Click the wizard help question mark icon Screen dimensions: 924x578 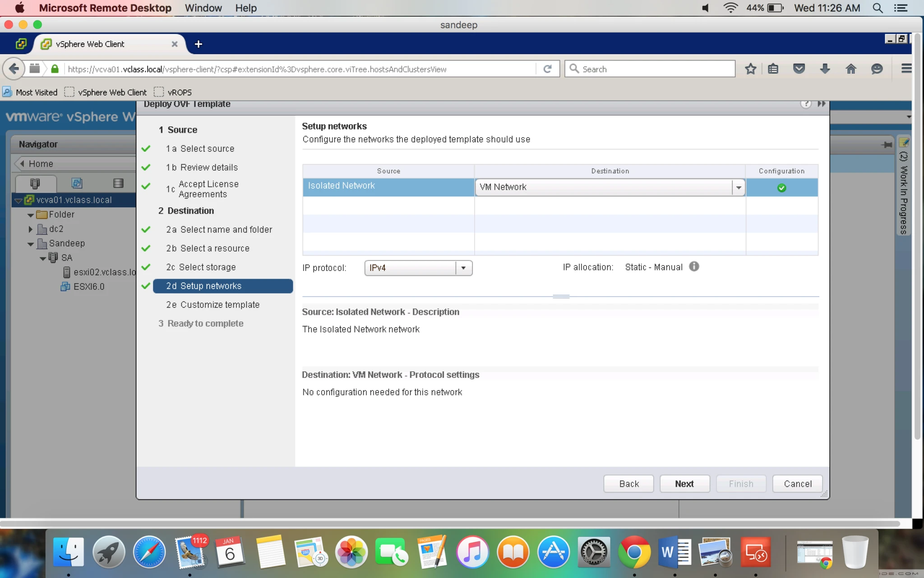pos(806,104)
